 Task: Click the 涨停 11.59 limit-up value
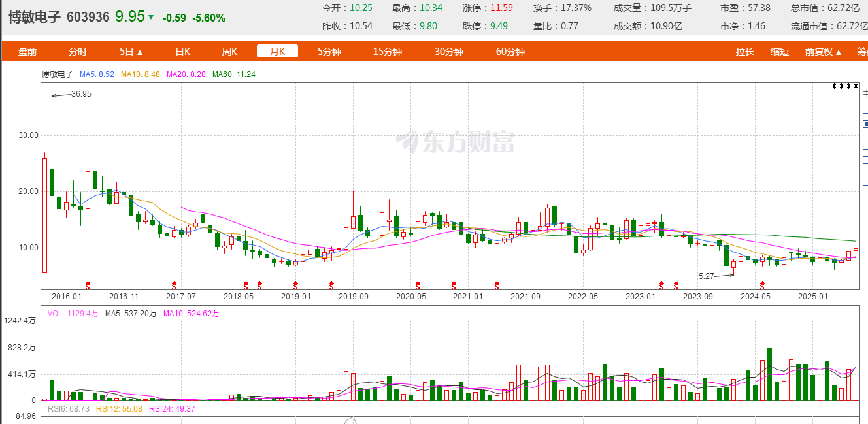coord(502,8)
